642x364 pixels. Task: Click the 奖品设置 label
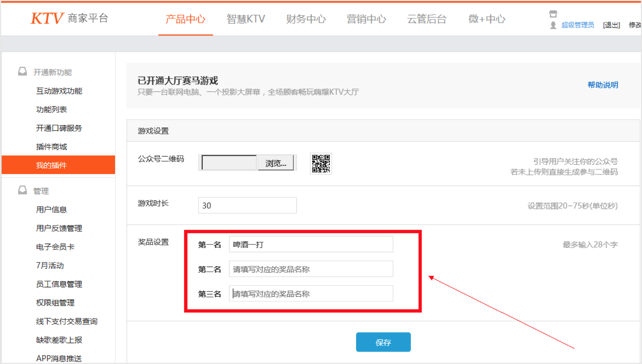[153, 242]
